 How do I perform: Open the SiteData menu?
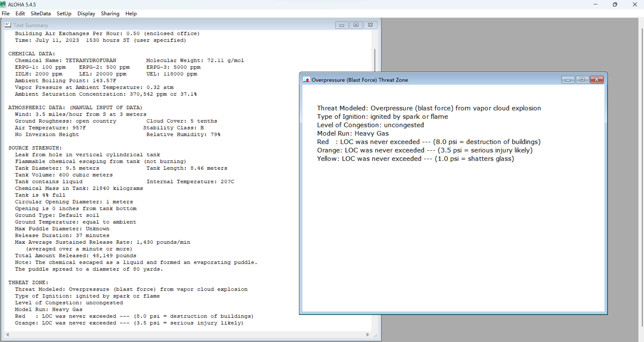40,13
